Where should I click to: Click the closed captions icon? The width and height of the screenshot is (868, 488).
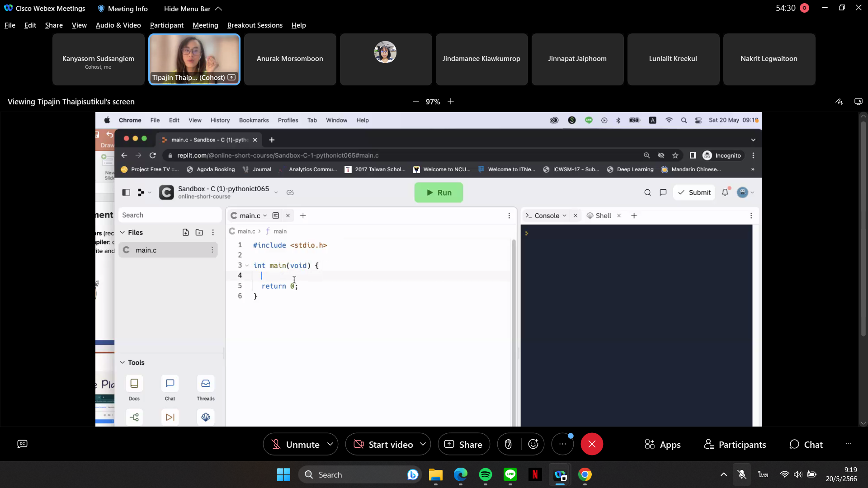(22, 444)
